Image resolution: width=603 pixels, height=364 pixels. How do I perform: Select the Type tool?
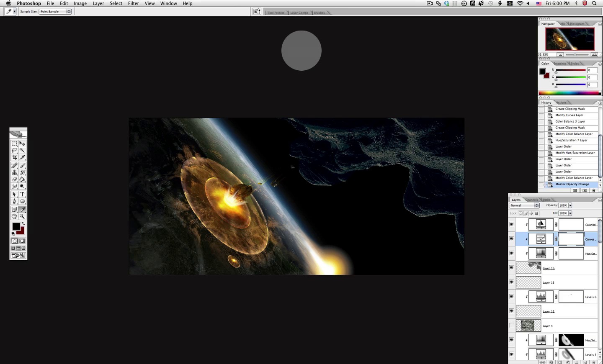(22, 194)
